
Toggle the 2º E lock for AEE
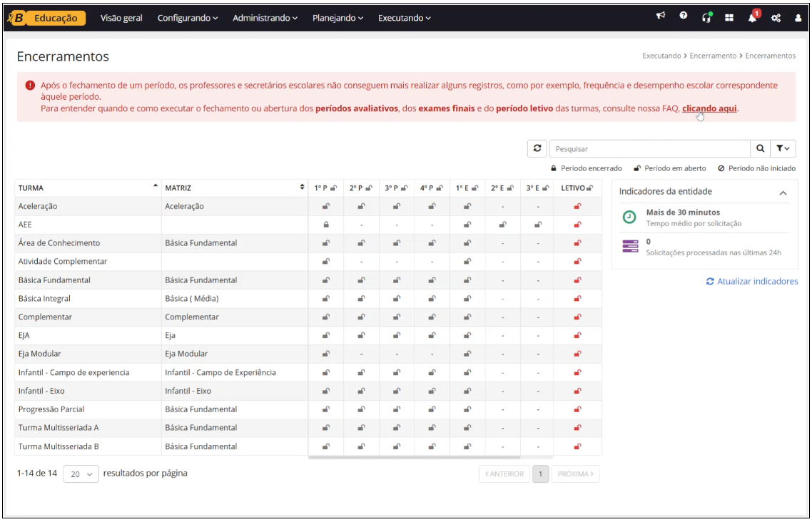point(502,225)
